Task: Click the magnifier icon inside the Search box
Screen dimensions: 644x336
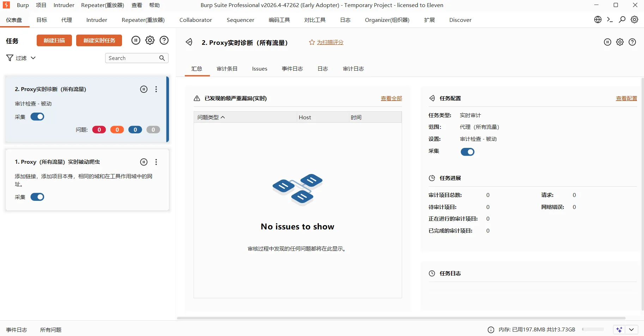Action: tap(162, 58)
